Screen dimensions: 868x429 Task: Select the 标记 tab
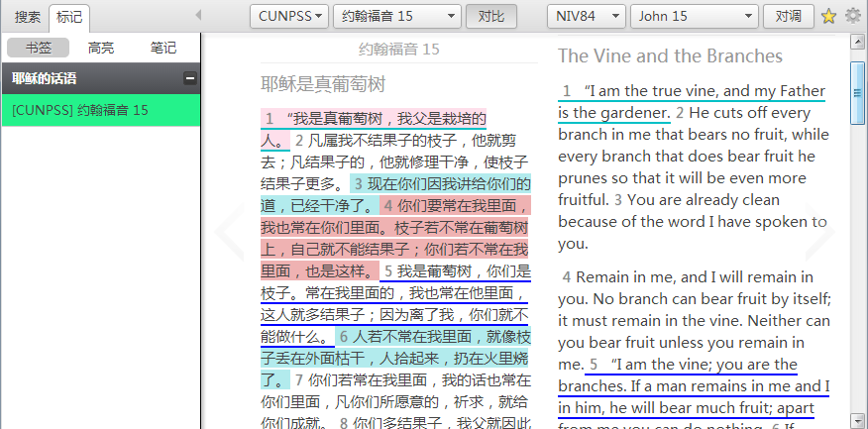pos(70,16)
